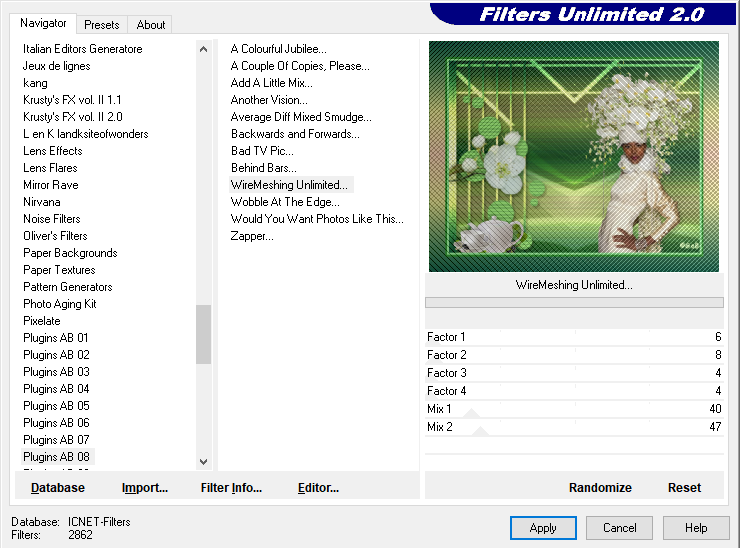The width and height of the screenshot is (740, 548).
Task: Select Plugins AB 07 category
Action: (x=56, y=440)
